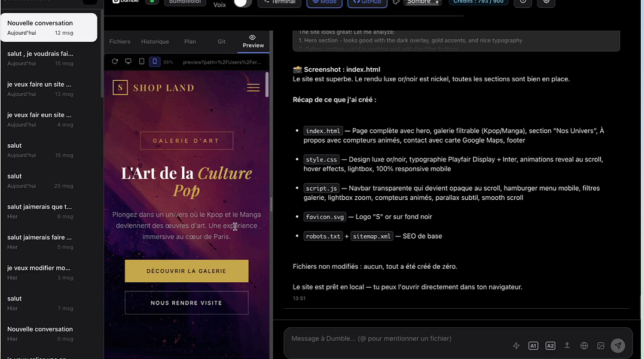Image resolution: width=644 pixels, height=359 pixels.
Task: Click the preview pane vertical scrollbar
Action: [267, 84]
